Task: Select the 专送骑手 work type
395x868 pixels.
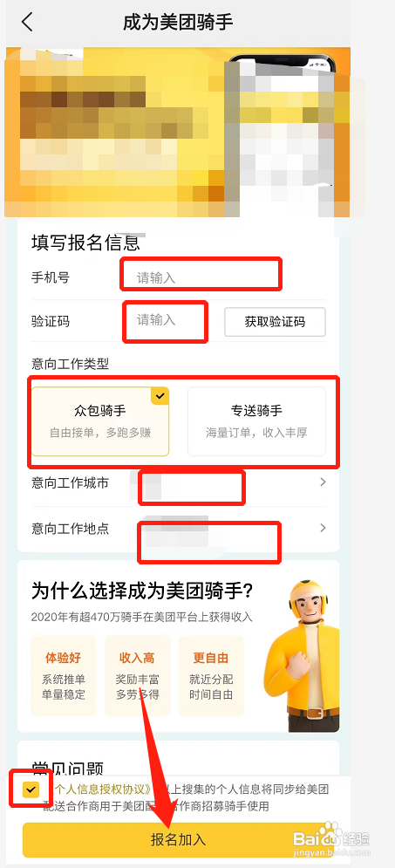Action: (256, 421)
